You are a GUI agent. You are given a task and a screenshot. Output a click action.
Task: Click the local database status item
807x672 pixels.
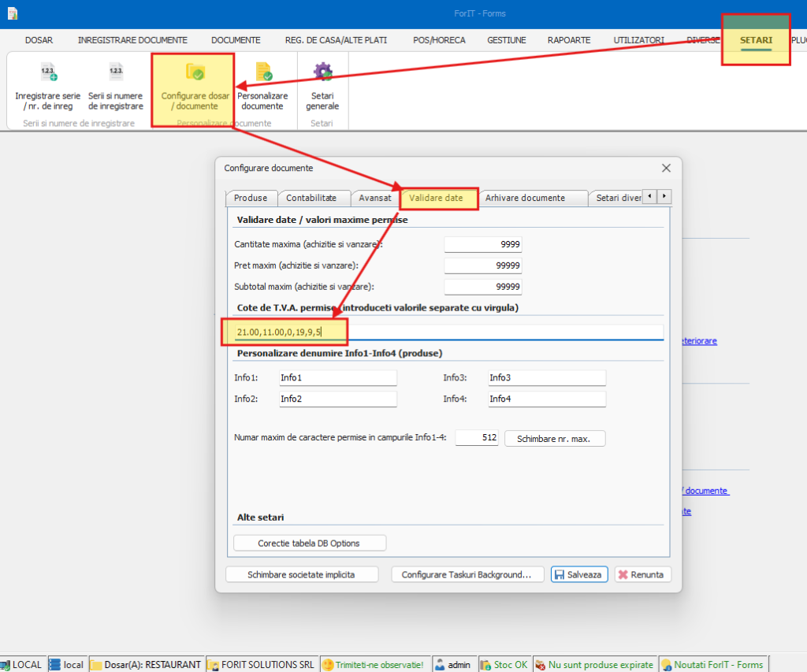click(x=67, y=664)
